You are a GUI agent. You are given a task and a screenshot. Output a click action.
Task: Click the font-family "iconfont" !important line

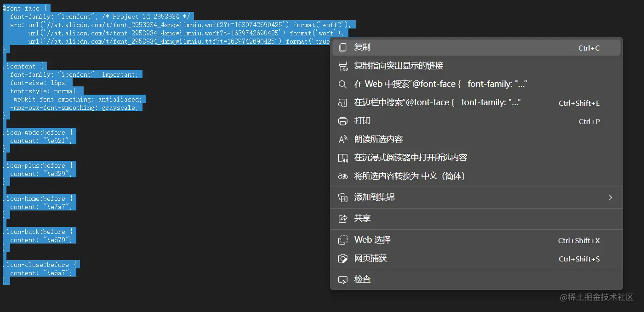pyautogui.click(x=73, y=74)
